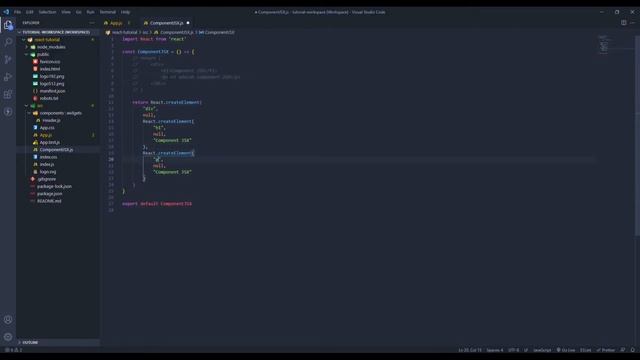Open the Help menu
This screenshot has width=640, height=360.
pos(126,12)
